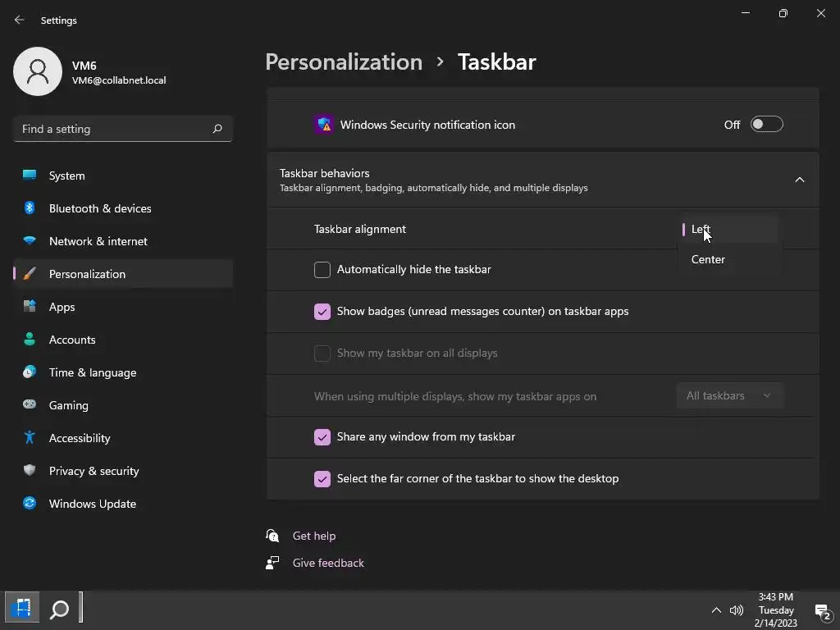840x630 pixels.
Task: Click the Accounts person icon
Action: point(30,339)
